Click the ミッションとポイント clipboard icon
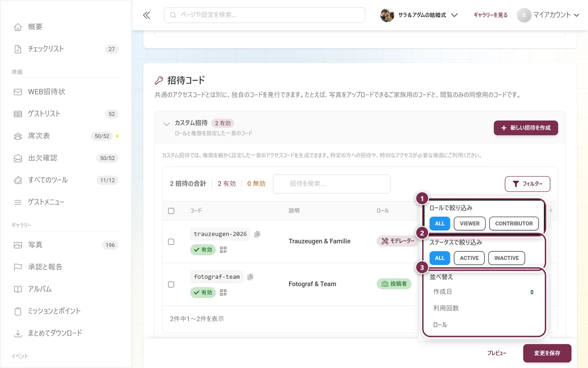The image size is (588, 368). pyautogui.click(x=18, y=312)
